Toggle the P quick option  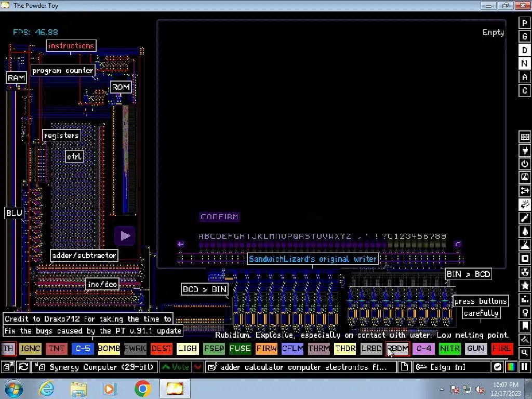pyautogui.click(x=525, y=23)
